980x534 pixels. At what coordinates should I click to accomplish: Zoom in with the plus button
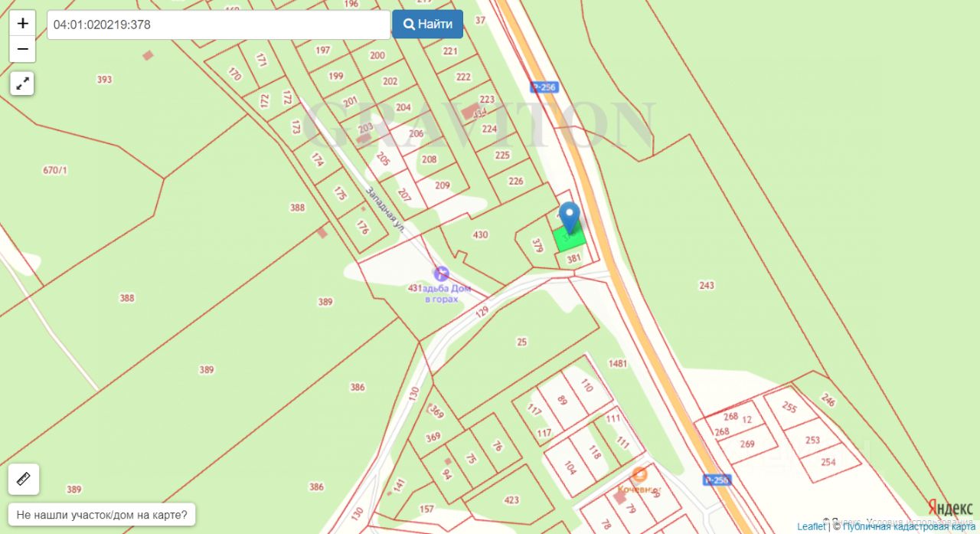tap(22, 23)
